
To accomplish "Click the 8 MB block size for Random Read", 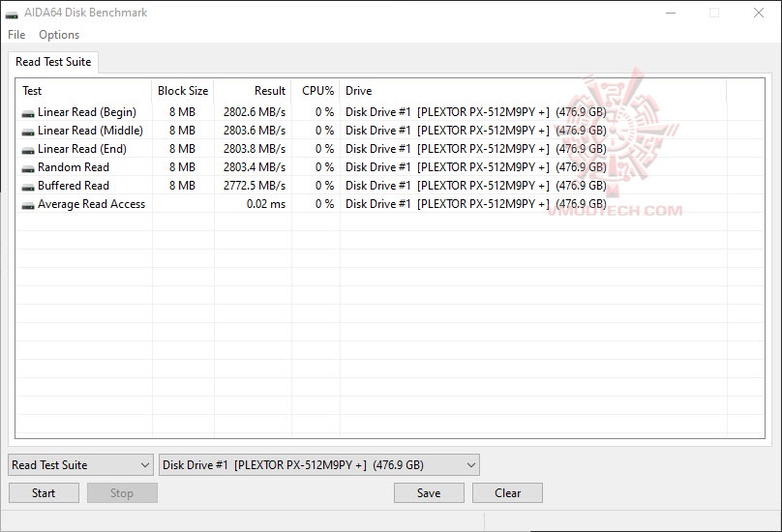I will point(182,167).
